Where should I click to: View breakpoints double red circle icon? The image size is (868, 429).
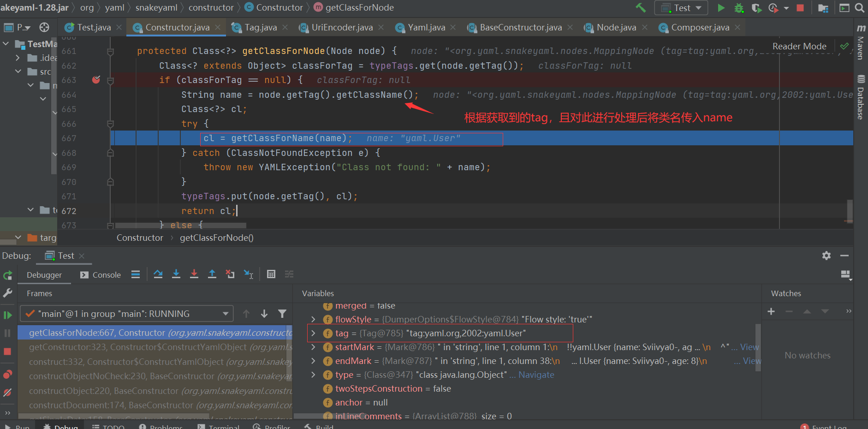coord(7,374)
